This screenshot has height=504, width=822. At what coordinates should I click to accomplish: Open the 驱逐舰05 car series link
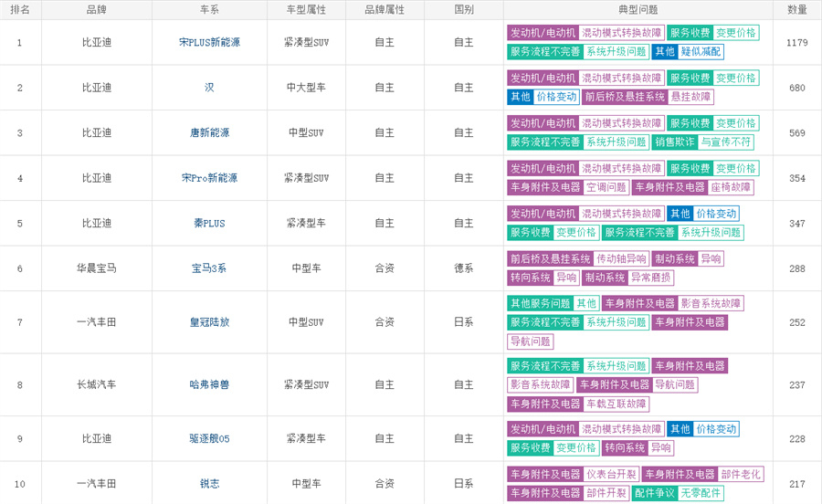[x=209, y=438]
